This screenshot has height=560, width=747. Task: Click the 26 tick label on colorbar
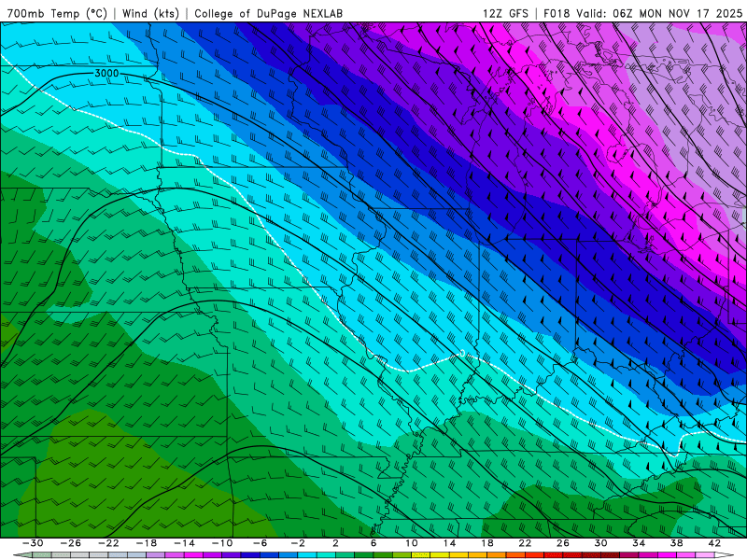click(x=563, y=543)
